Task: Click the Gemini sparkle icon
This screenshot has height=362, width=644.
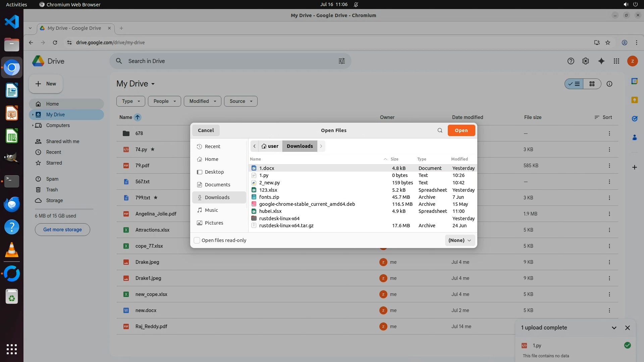Action: pos(601,61)
